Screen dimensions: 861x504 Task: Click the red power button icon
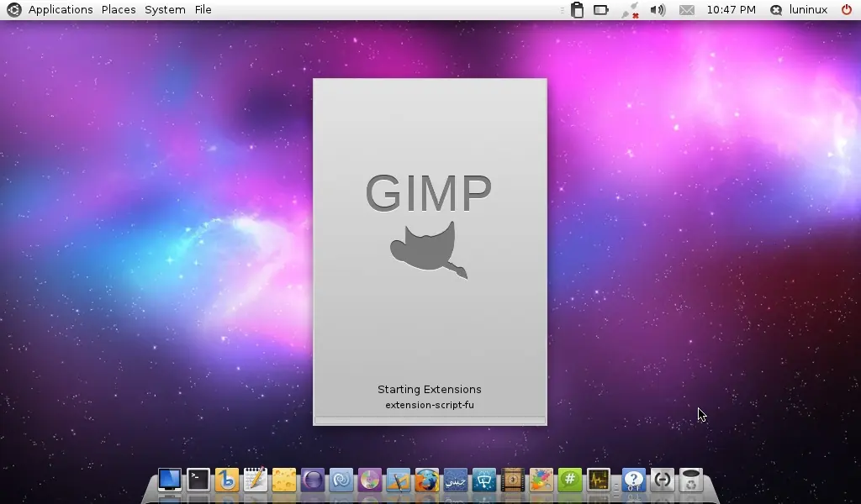[x=847, y=10]
